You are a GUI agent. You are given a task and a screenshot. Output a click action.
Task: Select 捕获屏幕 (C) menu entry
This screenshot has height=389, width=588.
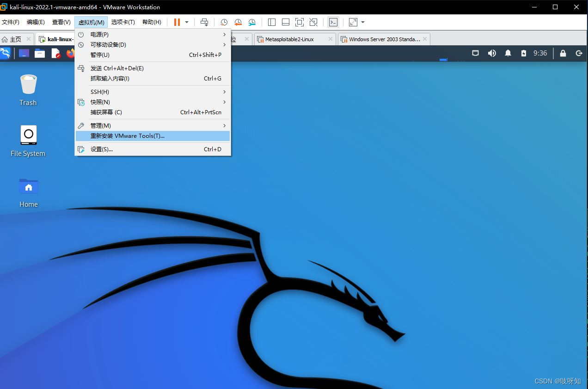pyautogui.click(x=153, y=112)
